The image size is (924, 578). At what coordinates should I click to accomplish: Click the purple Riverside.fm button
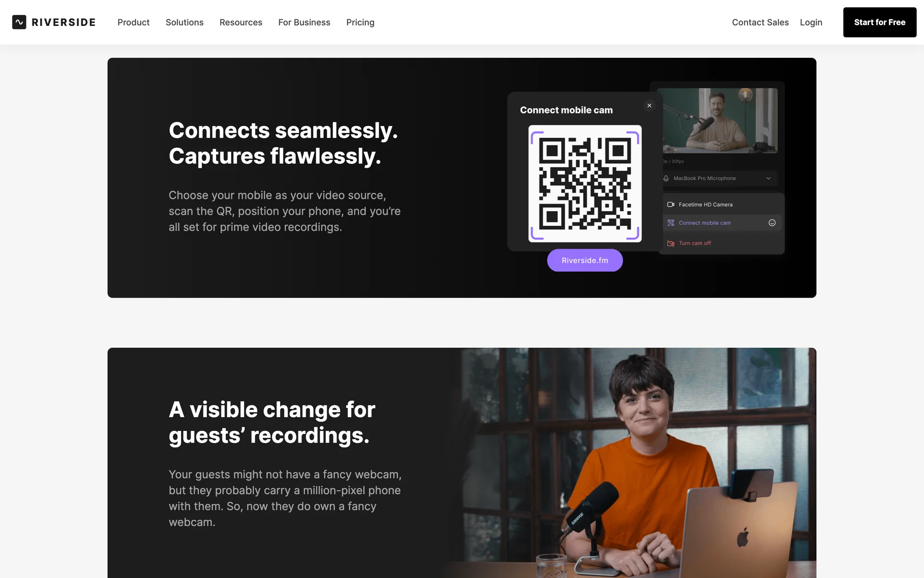click(585, 260)
